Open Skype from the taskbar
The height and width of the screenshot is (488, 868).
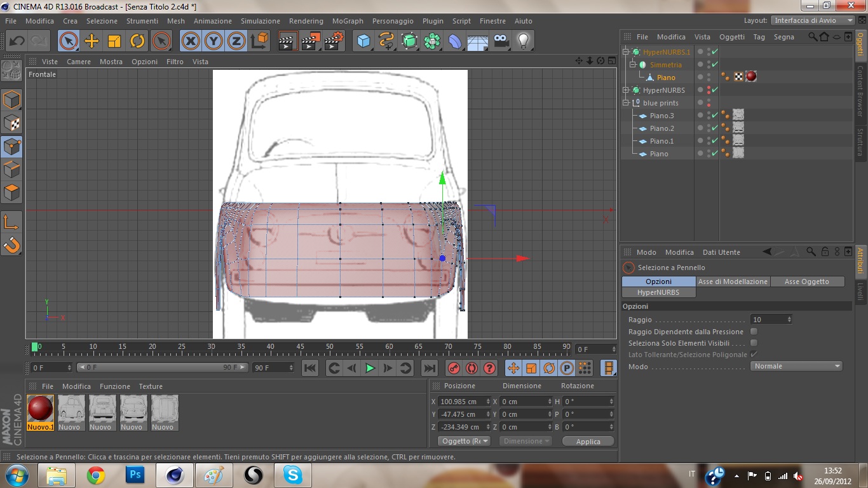coord(292,475)
